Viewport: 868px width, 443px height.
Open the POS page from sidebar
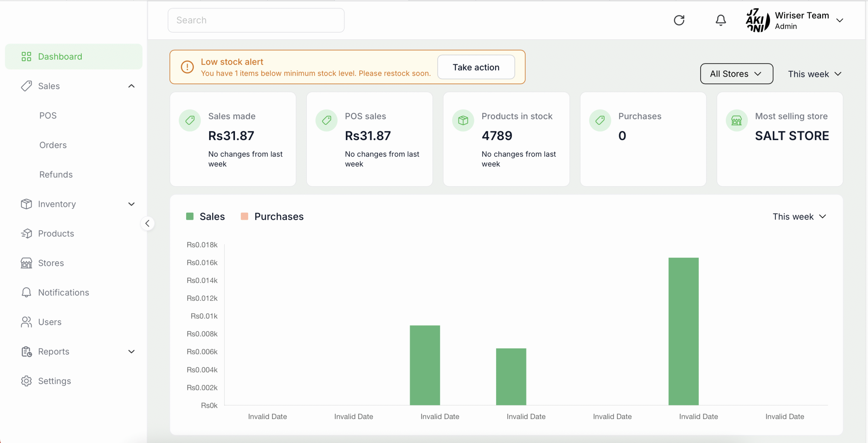coord(48,116)
